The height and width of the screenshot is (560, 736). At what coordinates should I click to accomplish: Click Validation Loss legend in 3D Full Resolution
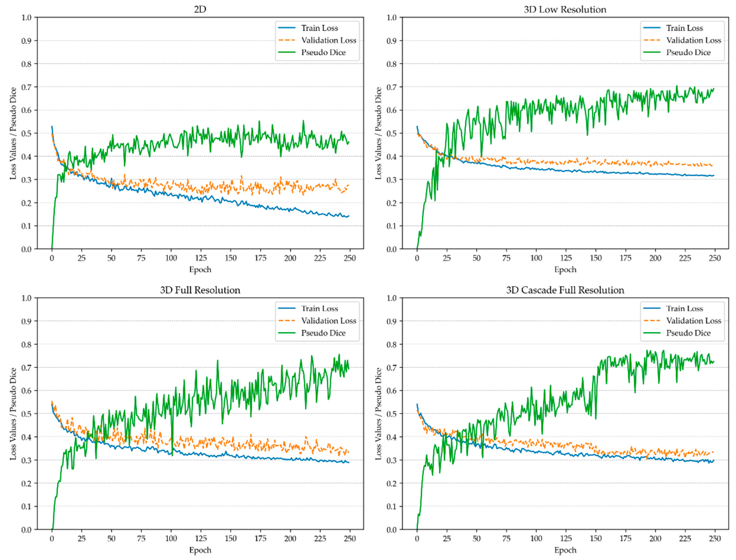point(328,321)
